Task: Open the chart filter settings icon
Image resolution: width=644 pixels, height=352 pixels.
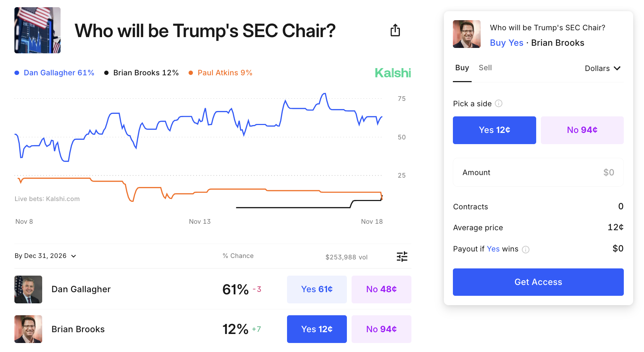Action: [402, 257]
